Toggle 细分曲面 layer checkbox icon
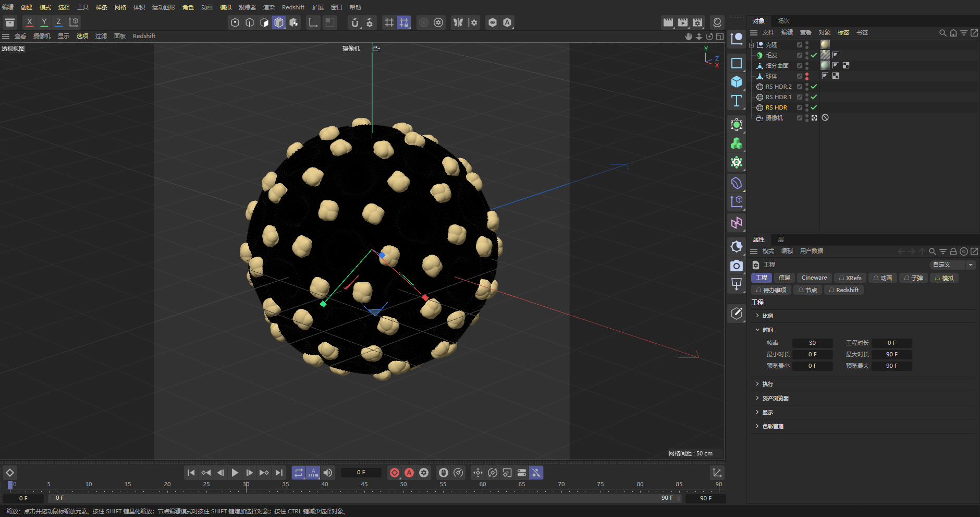The height and width of the screenshot is (517, 980). coord(800,66)
